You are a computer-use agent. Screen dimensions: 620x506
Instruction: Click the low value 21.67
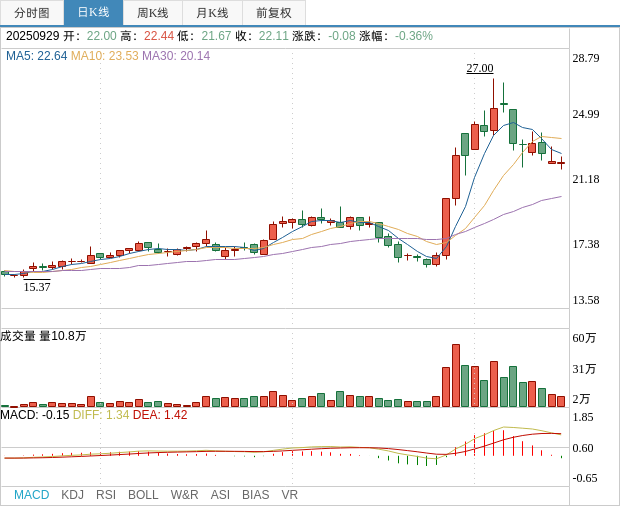pyautogui.click(x=216, y=36)
